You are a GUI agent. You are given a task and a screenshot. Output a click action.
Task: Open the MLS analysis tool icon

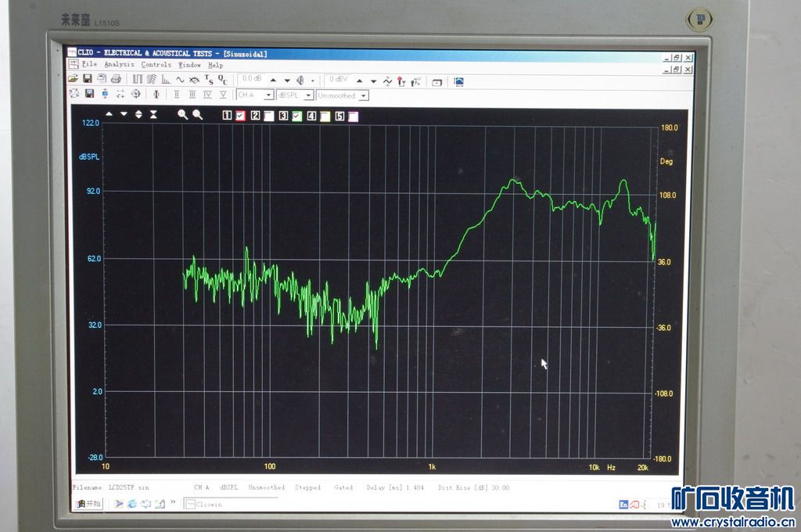138,79
